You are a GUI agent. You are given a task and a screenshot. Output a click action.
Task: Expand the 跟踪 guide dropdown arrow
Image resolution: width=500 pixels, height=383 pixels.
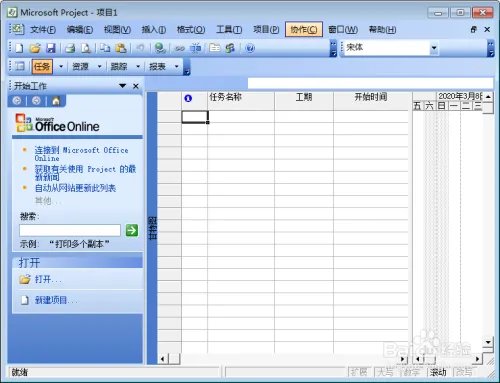tap(138, 66)
